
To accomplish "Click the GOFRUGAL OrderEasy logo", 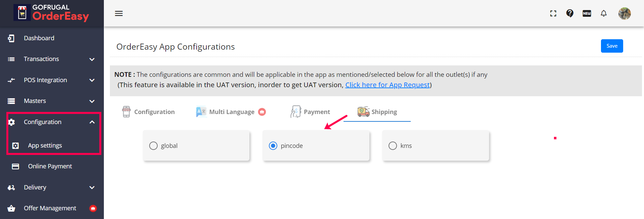I will pos(52,13).
